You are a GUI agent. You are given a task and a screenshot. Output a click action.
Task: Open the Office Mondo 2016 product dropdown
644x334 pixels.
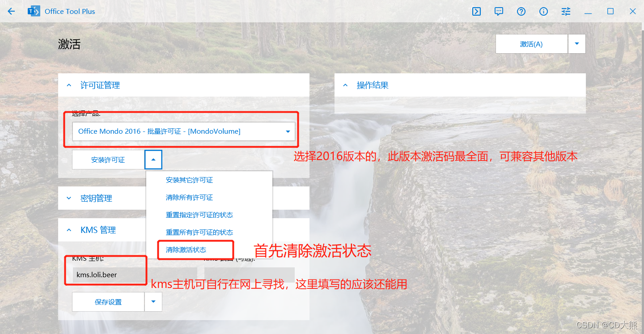[184, 131]
